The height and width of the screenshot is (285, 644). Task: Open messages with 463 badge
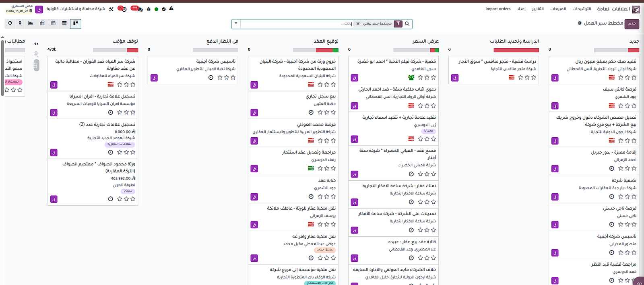137,8
